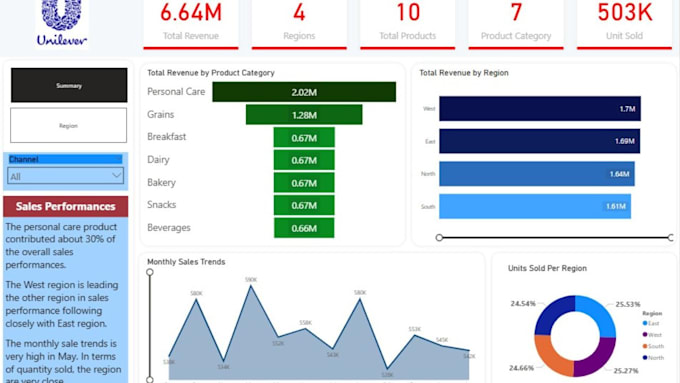Viewport: 680px width, 383px height.
Task: Click bottom handle of monthly trends zoom slider
Action: 150,380
